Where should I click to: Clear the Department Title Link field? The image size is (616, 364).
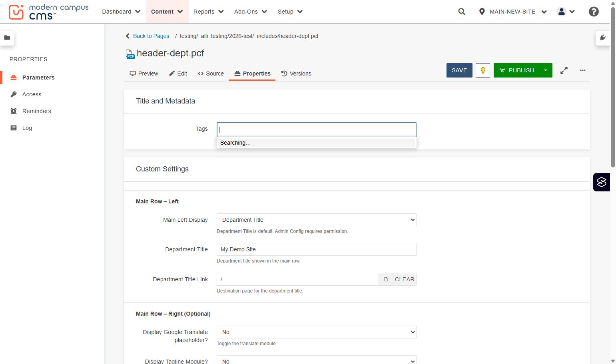405,279
